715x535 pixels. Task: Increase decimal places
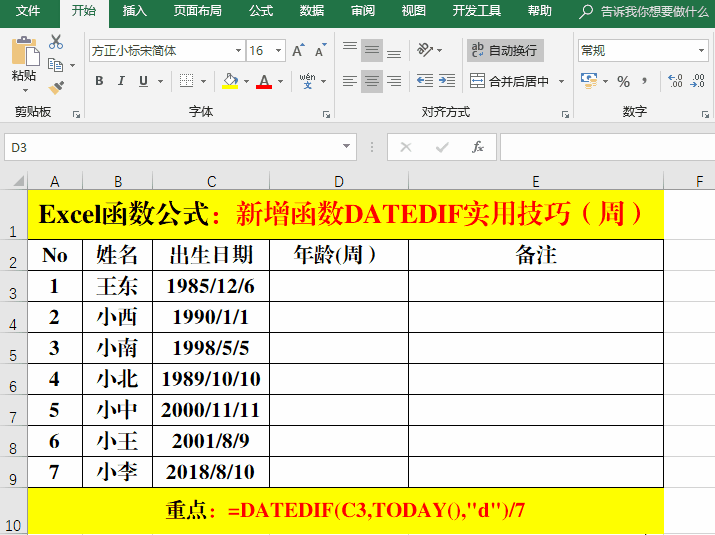click(675, 81)
